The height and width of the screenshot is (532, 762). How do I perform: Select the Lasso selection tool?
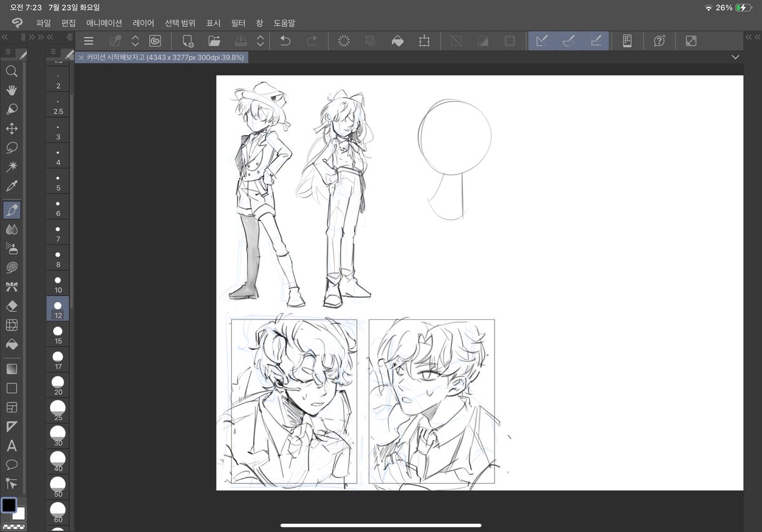[11, 147]
